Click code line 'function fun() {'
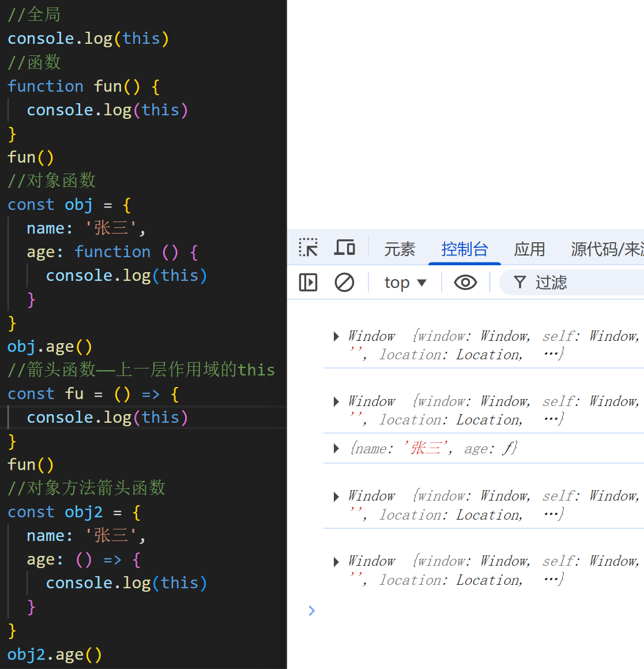 click(84, 86)
